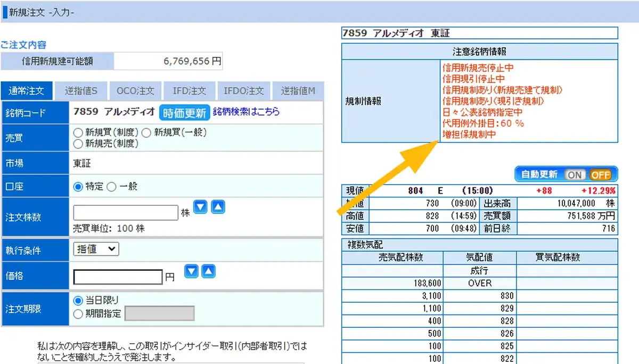
Task: Decrease order quantity with down arrow
Action: tap(200, 208)
